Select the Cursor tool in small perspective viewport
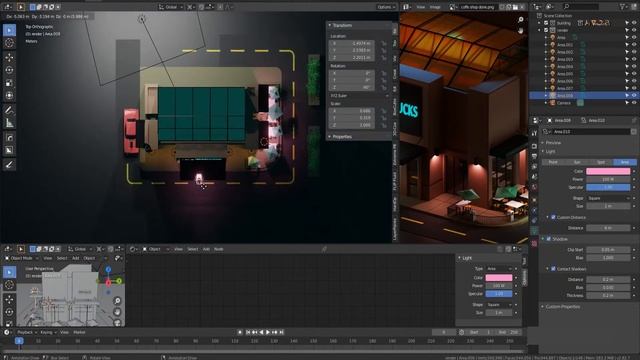 pos(9,285)
